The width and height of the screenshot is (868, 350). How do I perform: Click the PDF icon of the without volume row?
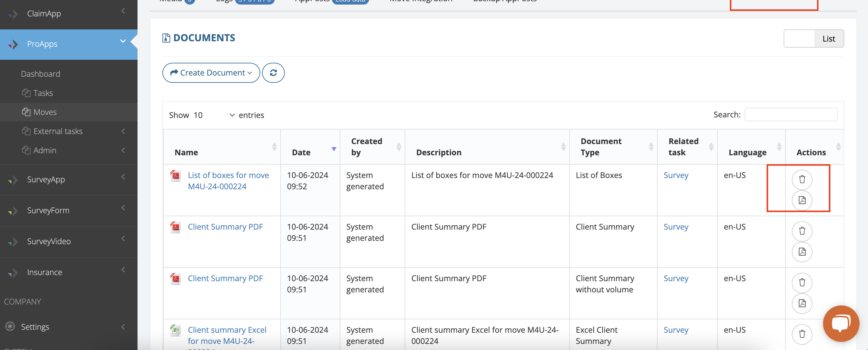[175, 279]
